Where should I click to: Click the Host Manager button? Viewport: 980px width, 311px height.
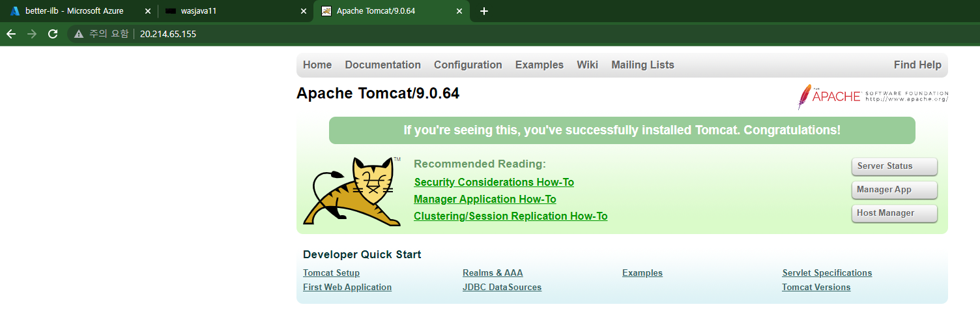[894, 213]
